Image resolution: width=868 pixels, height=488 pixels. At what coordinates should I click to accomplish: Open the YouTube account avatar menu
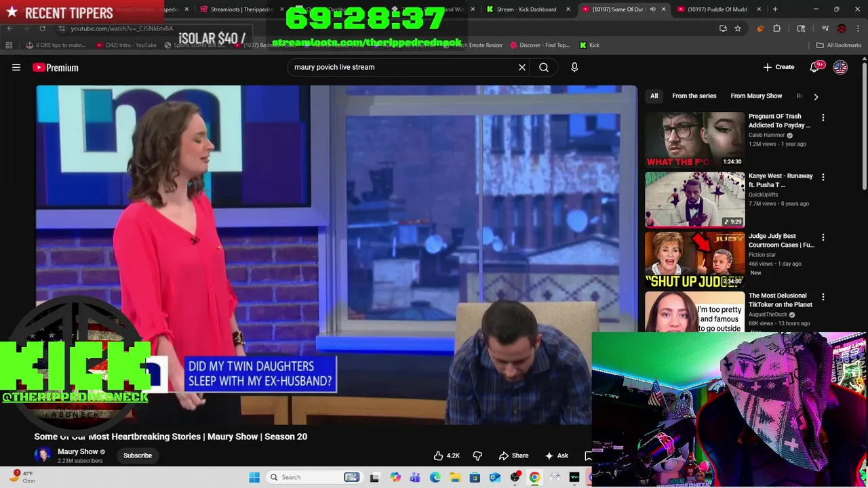(840, 67)
